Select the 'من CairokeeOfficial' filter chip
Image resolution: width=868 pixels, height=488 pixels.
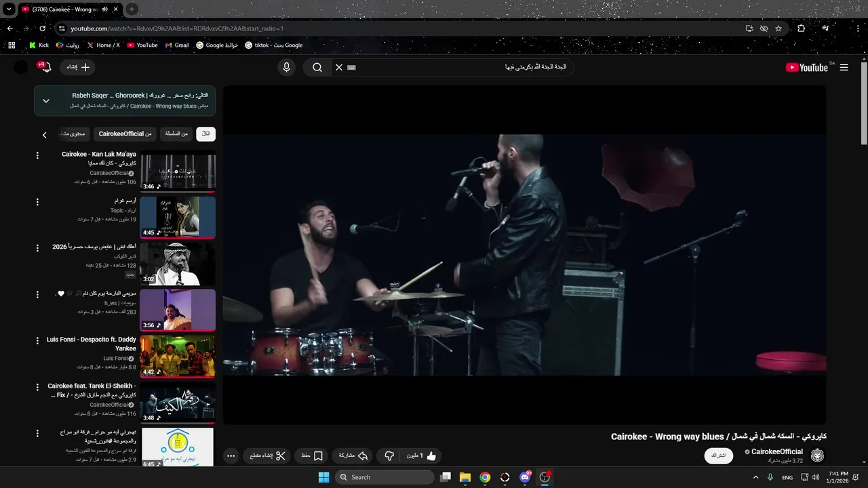tap(125, 134)
